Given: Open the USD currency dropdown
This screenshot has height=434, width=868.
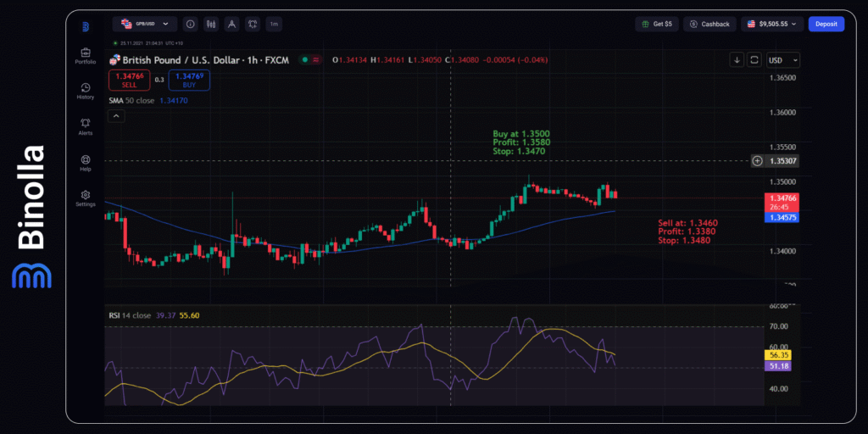Looking at the screenshot, I should (x=782, y=59).
